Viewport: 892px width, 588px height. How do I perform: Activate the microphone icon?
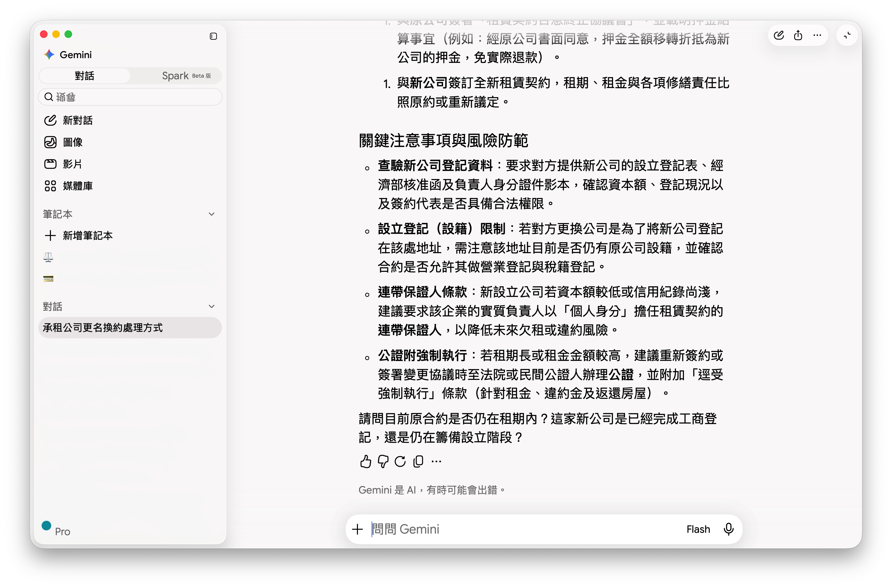tap(728, 529)
